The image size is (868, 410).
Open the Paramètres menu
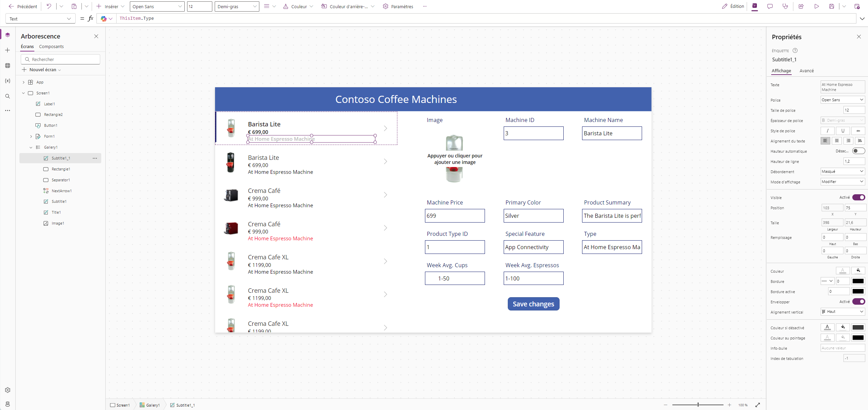398,6
